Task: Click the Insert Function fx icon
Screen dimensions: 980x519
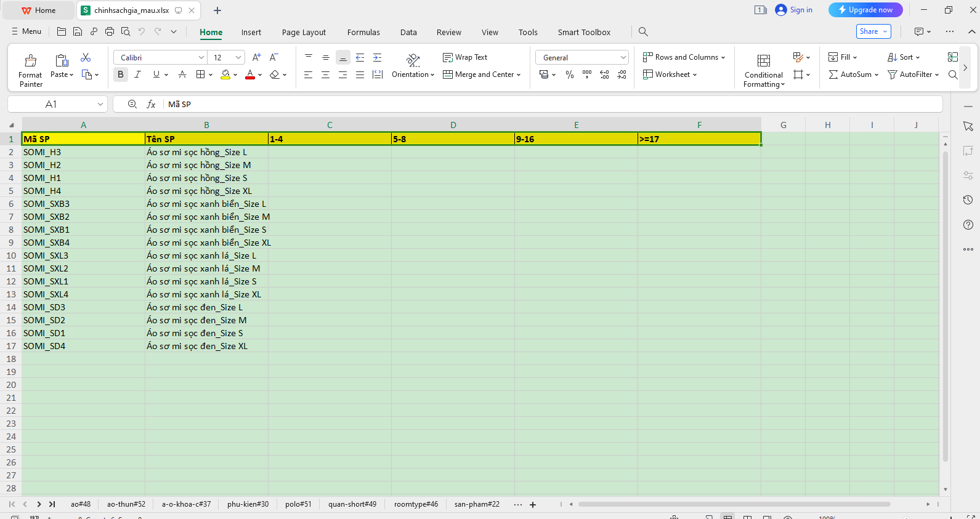Action: (151, 105)
